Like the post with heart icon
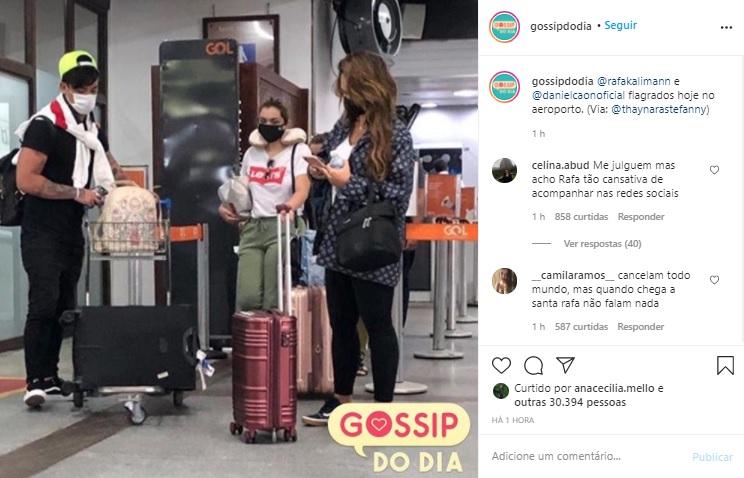 tap(501, 366)
